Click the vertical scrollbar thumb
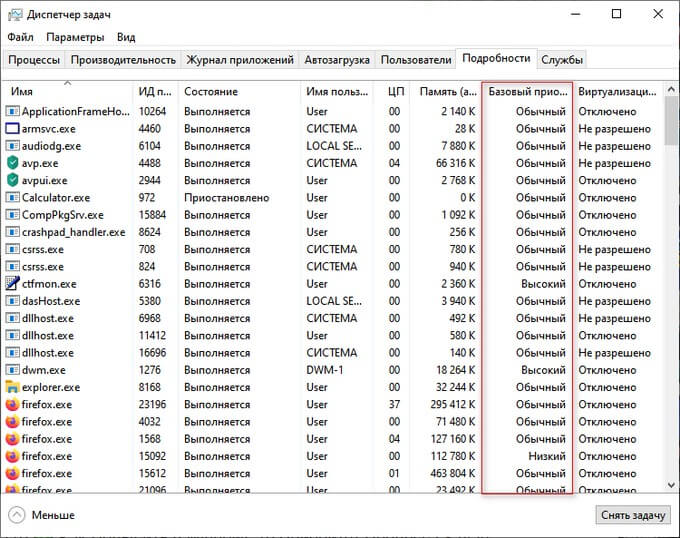 pos(671,121)
